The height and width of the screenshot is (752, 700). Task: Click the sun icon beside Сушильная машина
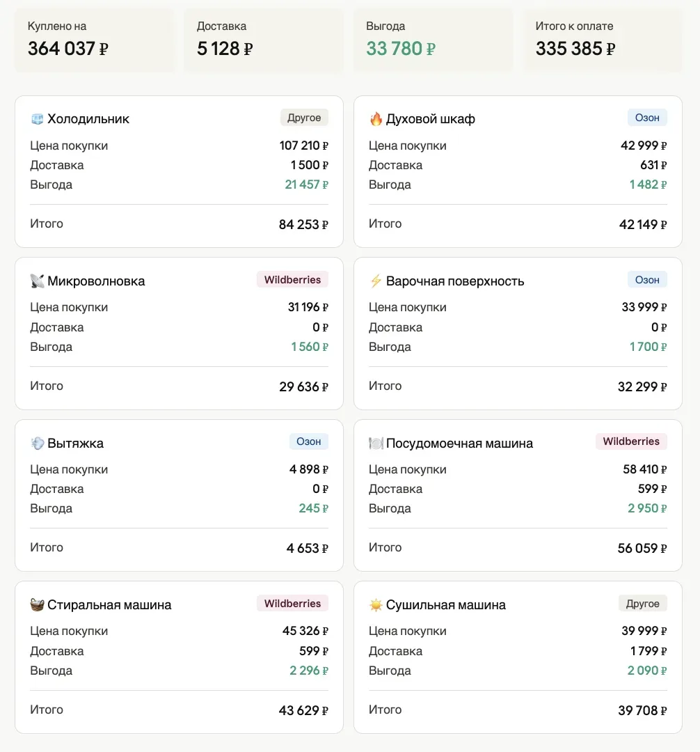376,605
